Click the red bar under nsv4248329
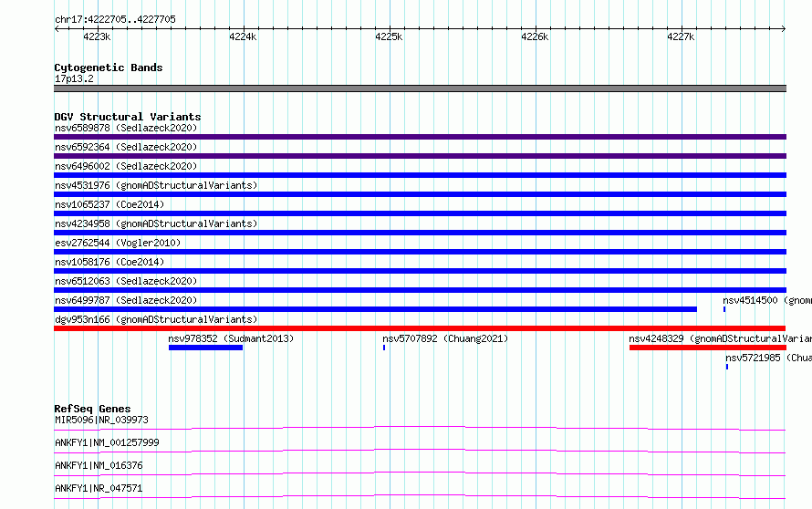812x509 pixels. 708,348
